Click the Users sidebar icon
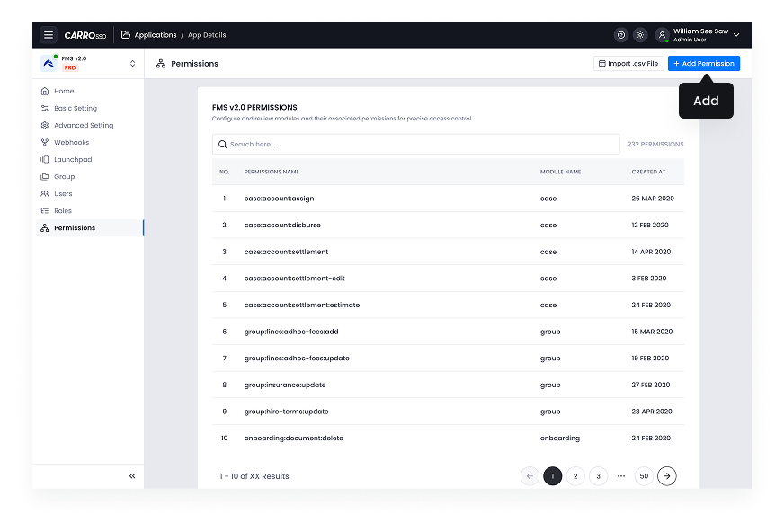This screenshot has width=784, height=532. point(45,194)
